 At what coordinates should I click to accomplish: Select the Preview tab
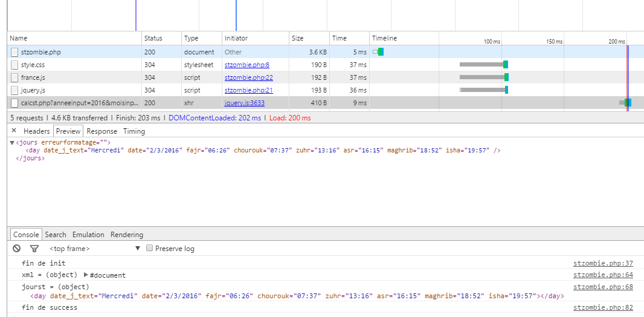tap(68, 131)
